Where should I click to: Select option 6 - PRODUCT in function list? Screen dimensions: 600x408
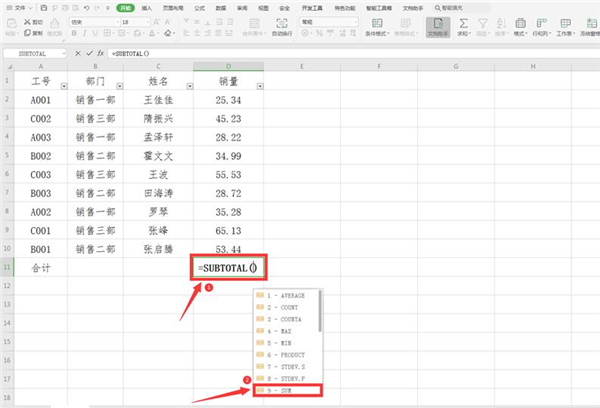tap(286, 355)
